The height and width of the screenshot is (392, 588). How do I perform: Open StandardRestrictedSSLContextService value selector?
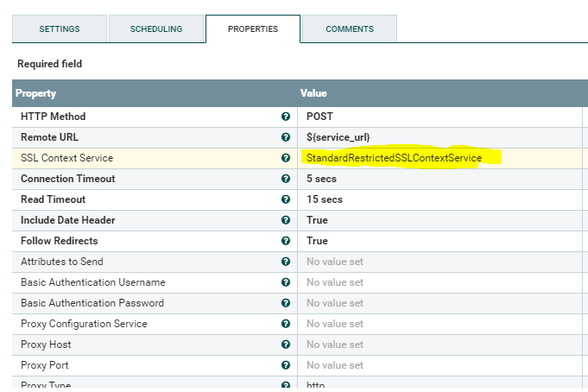pyautogui.click(x=394, y=158)
